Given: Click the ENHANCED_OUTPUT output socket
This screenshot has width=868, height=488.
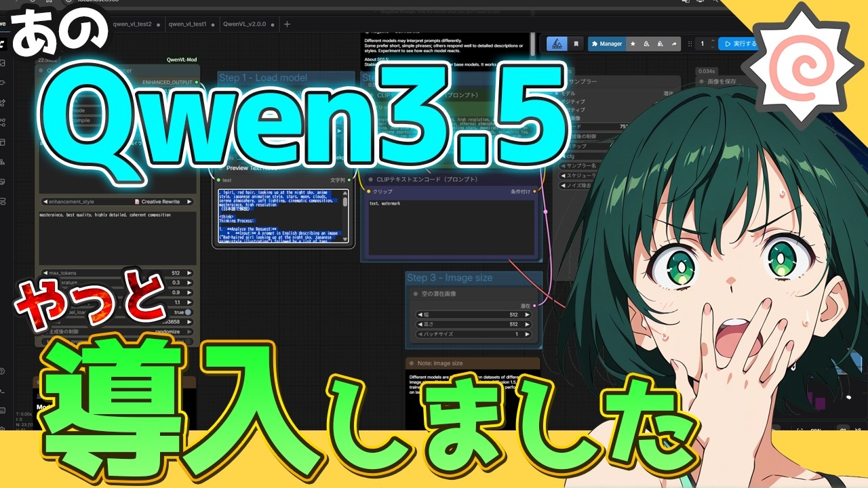Looking at the screenshot, I should pyautogui.click(x=197, y=82).
